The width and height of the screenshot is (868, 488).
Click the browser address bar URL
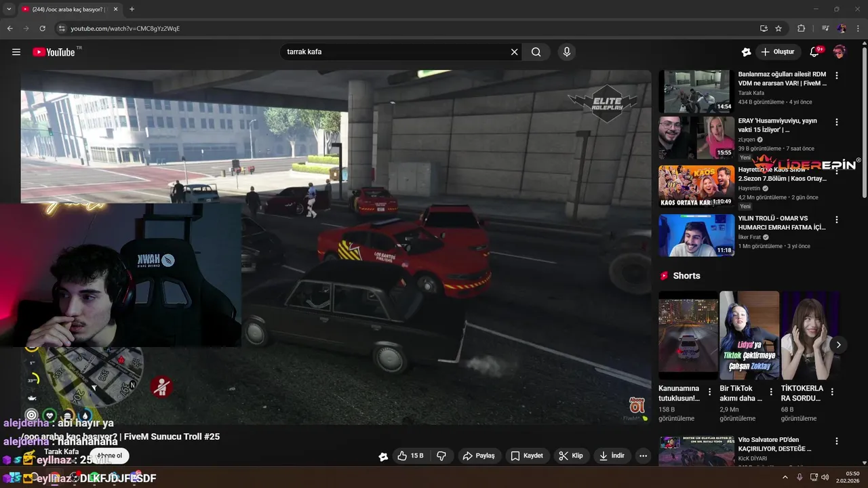coord(125,28)
